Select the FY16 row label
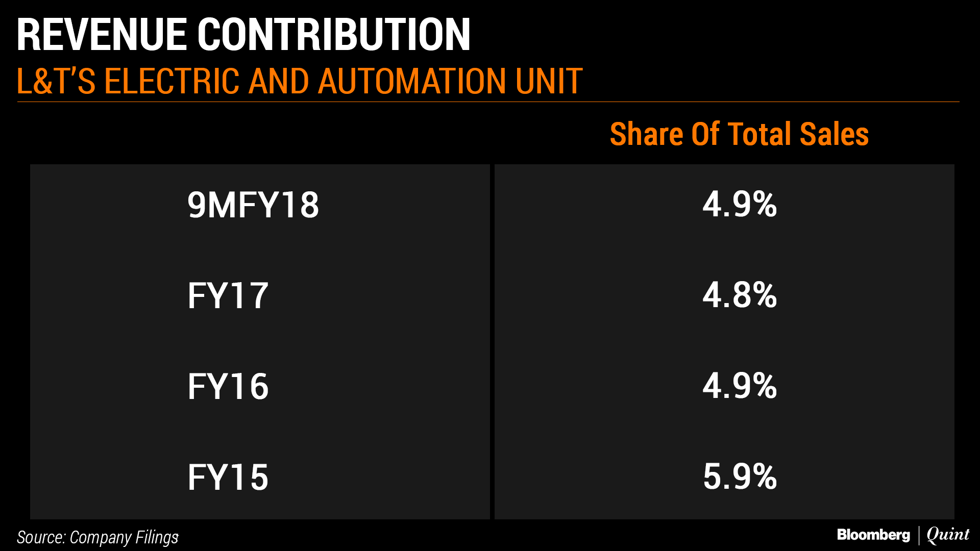 pos(228,387)
